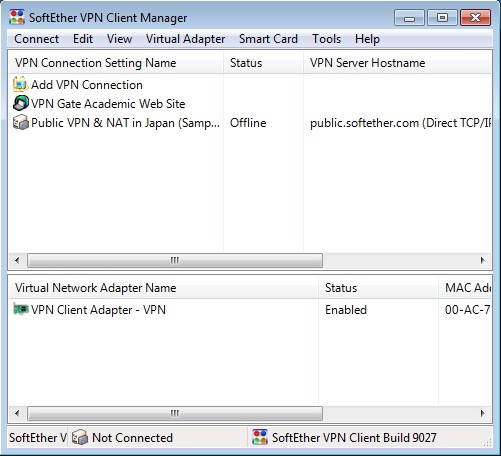Select 'VPN Client Adapter - VPN' row
Image resolution: width=501 pixels, height=456 pixels.
pos(98,310)
